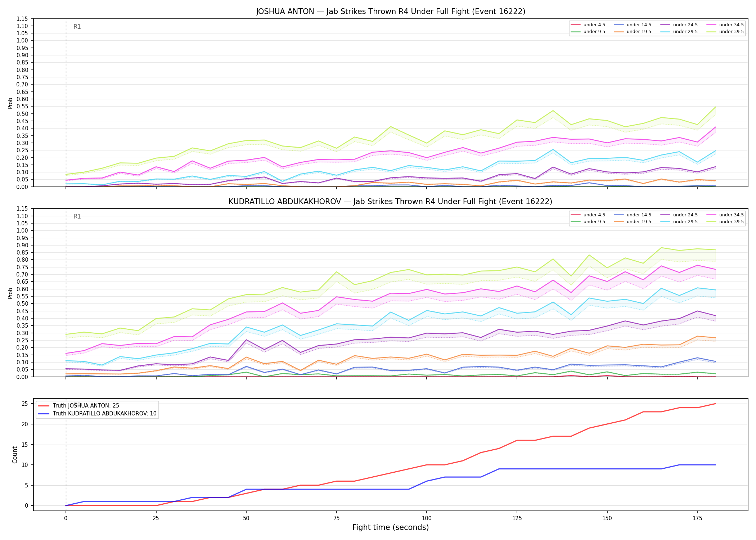The height and width of the screenshot is (540, 756).
Task: Click '0.75' tick on Kudratillo Prob axis
Action: click(x=22, y=267)
